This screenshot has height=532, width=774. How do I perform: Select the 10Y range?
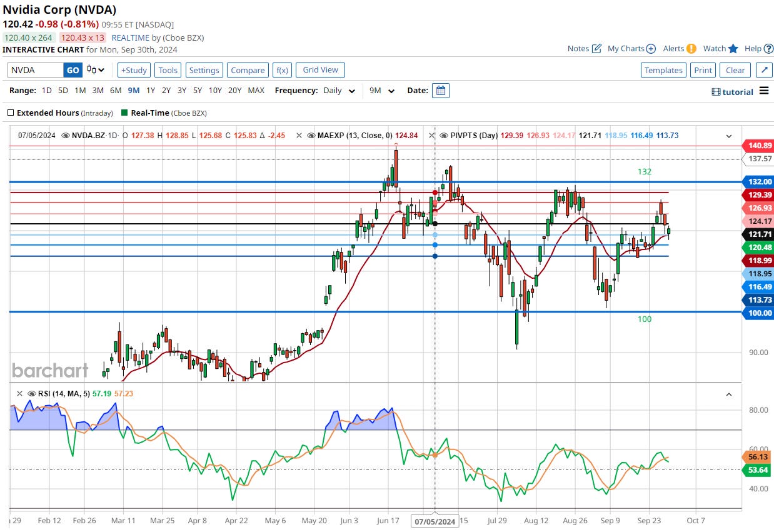[x=215, y=91]
